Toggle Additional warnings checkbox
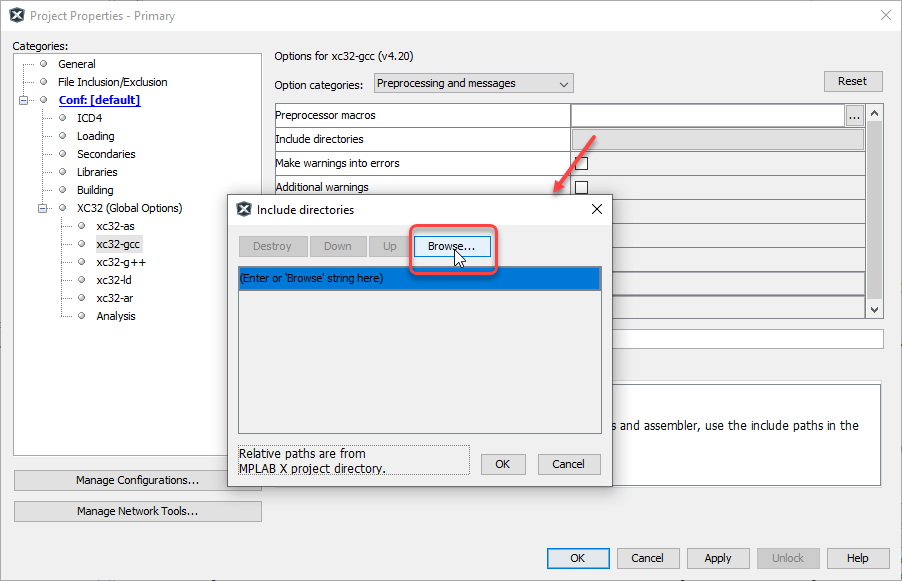The height and width of the screenshot is (581, 902). 581,187
